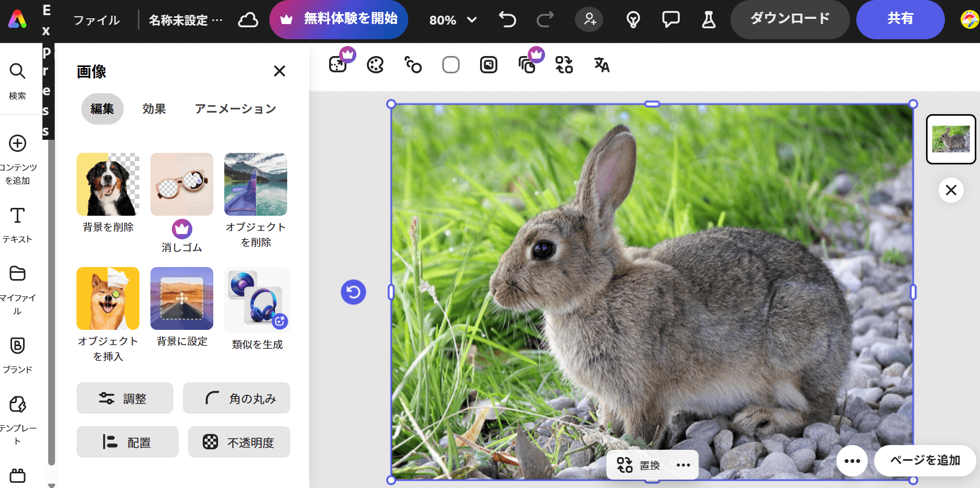
Task: Open the calendar icon at sidebar bottom
Action: coord(17,475)
